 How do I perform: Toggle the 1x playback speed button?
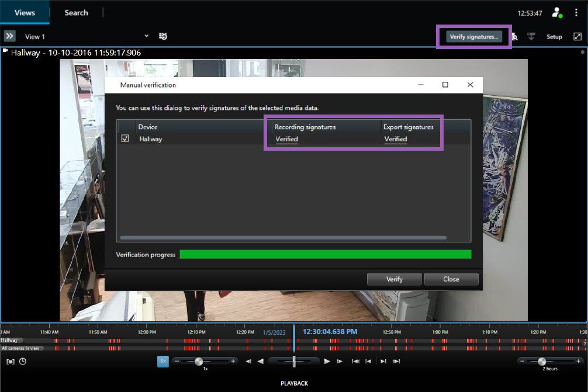pos(163,361)
